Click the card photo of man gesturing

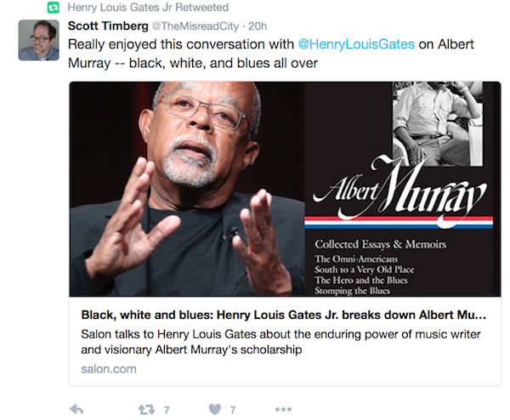coord(187,189)
